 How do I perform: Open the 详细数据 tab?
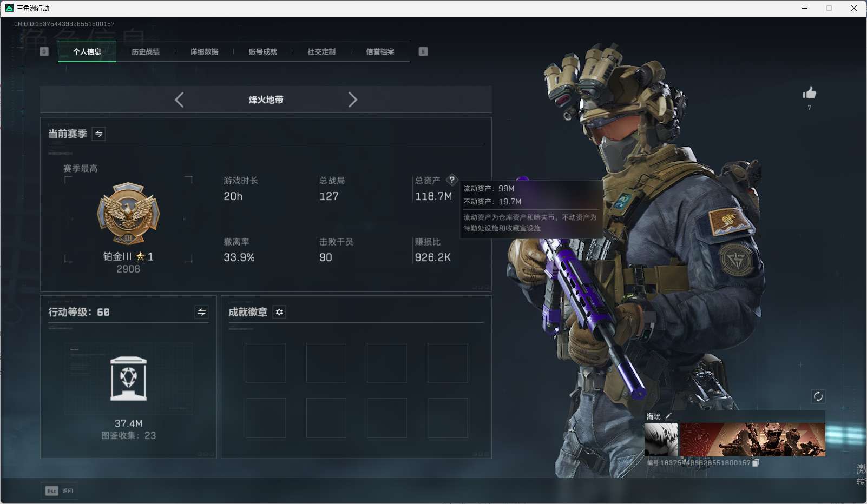point(204,51)
